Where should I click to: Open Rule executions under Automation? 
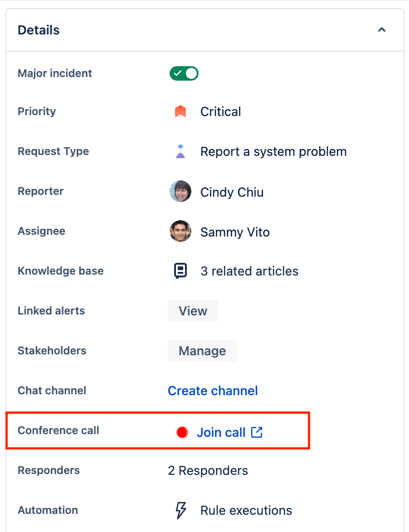[x=246, y=510]
